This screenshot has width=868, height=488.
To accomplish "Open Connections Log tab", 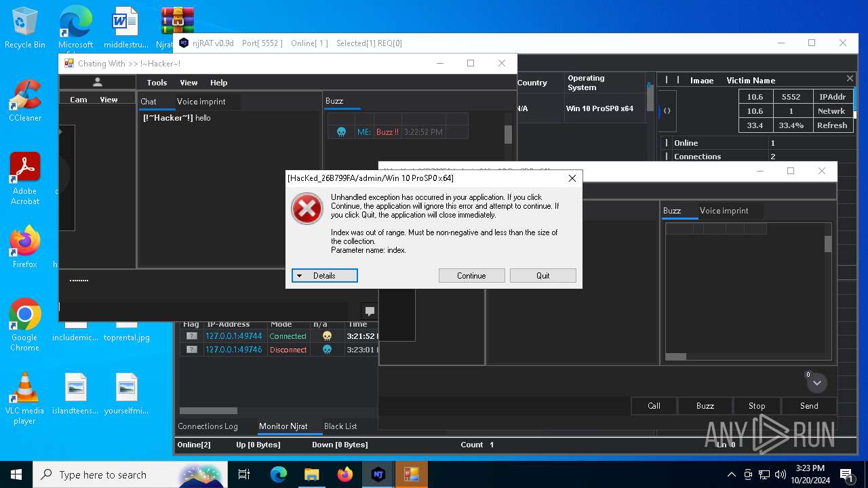I will tap(208, 426).
